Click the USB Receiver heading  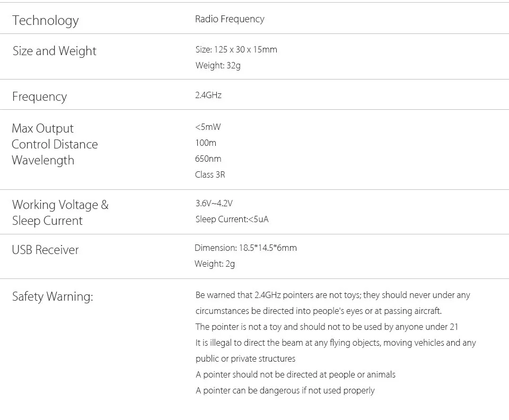(45, 250)
